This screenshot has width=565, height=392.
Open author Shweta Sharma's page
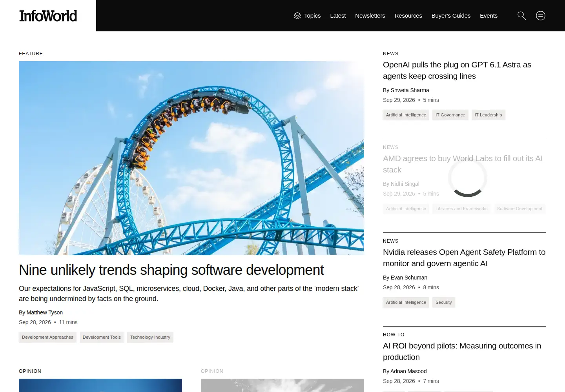tap(410, 90)
